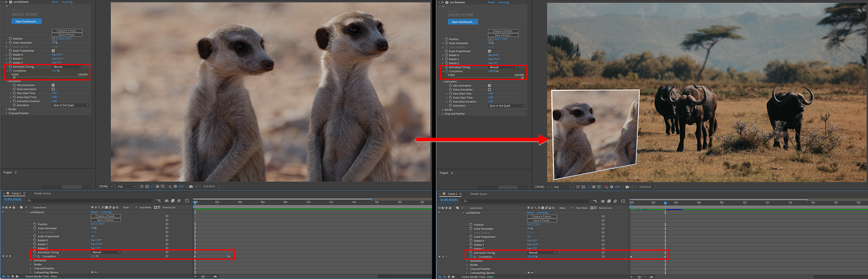This screenshot has width=868, height=279.
Task: Toggle mask and shape path visibility in right viewer
Action: click(x=588, y=187)
